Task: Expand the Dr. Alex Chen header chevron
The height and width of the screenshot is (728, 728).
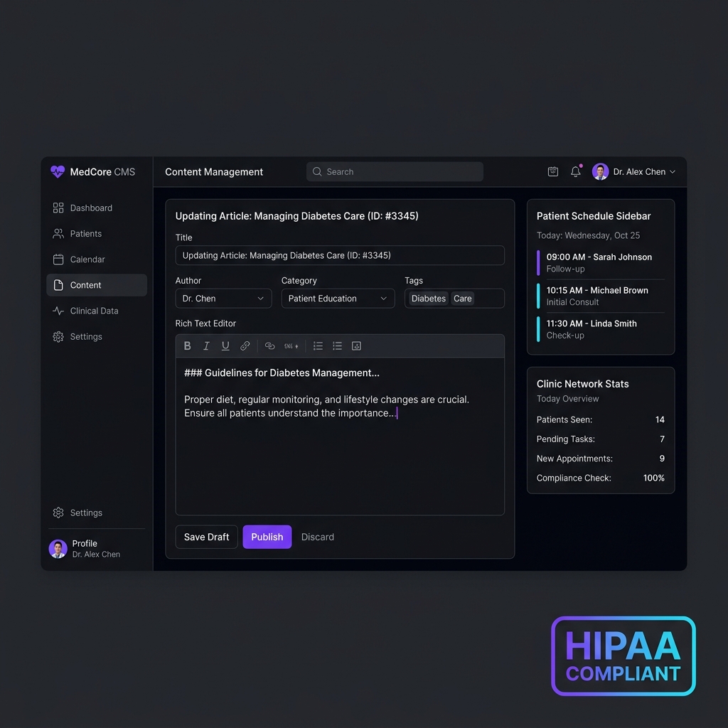Action: click(x=673, y=172)
